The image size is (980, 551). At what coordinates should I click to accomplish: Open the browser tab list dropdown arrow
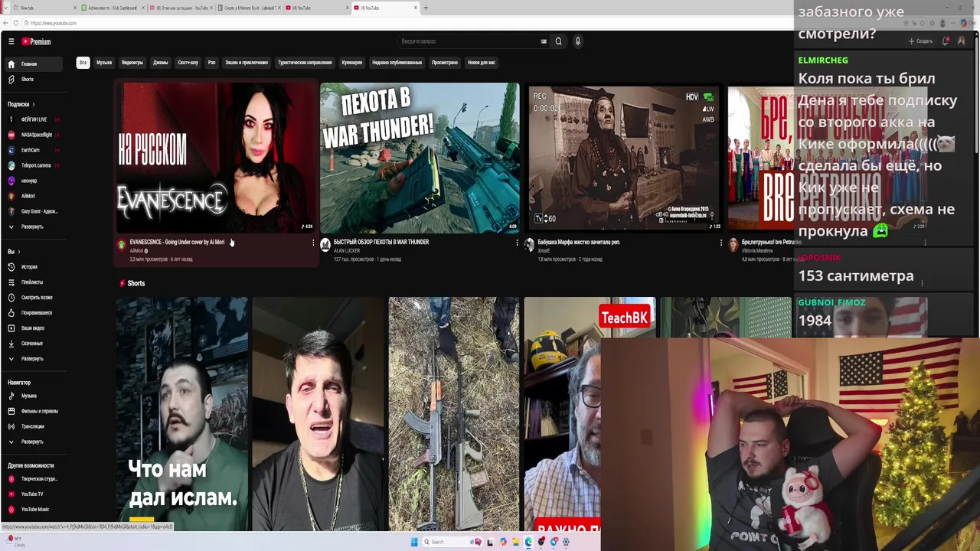(6, 8)
